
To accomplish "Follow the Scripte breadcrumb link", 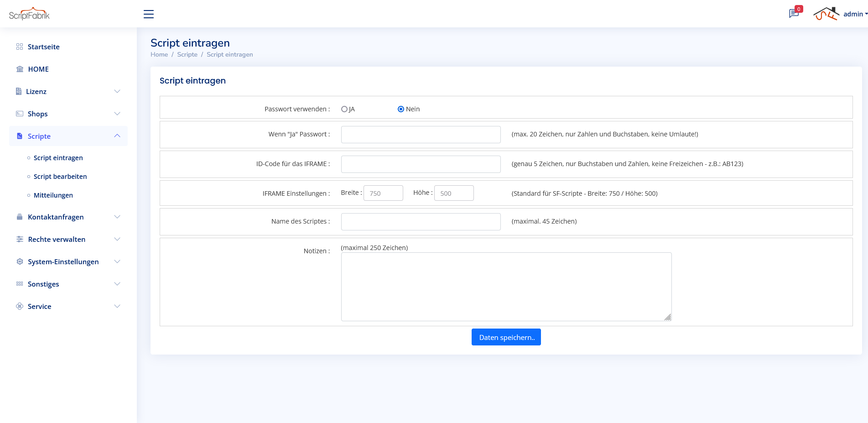I will point(187,54).
